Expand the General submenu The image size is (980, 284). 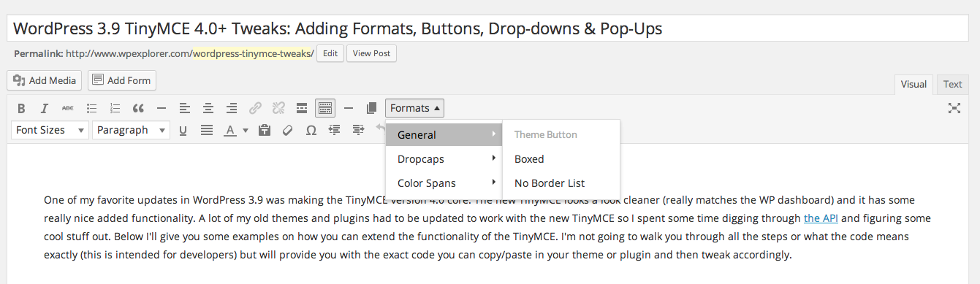[x=444, y=134]
